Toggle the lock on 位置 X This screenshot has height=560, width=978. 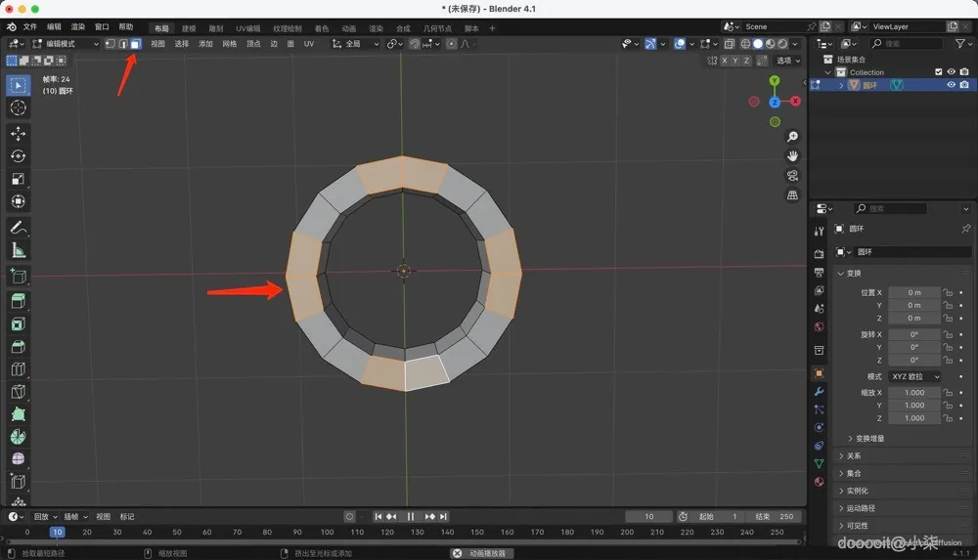(x=948, y=292)
